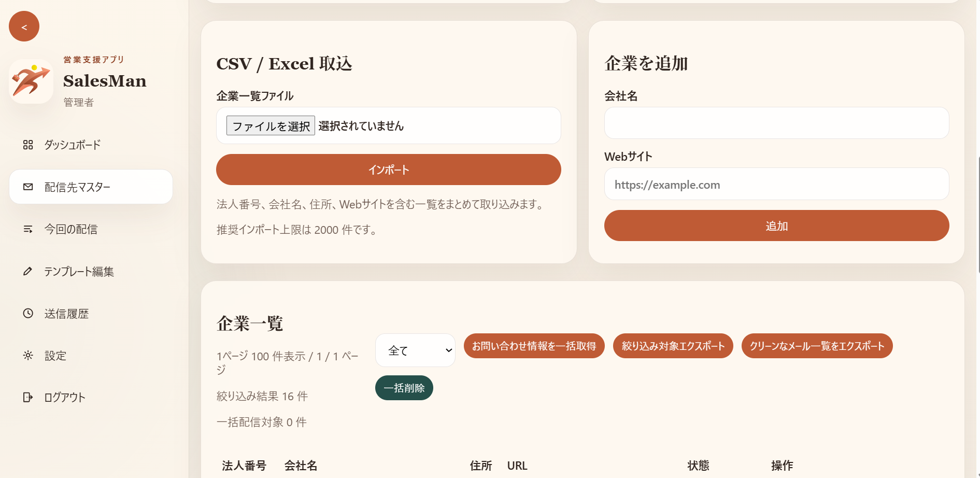This screenshot has height=478, width=980.
Task: Navigate to the ダッシュボード menu entry
Action: pyautogui.click(x=73, y=145)
